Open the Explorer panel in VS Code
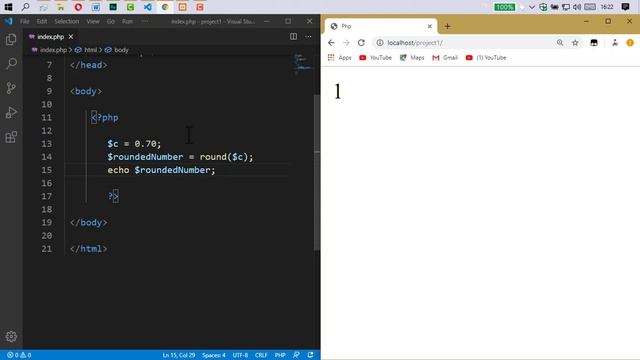The width and height of the screenshot is (640, 360). (11, 40)
